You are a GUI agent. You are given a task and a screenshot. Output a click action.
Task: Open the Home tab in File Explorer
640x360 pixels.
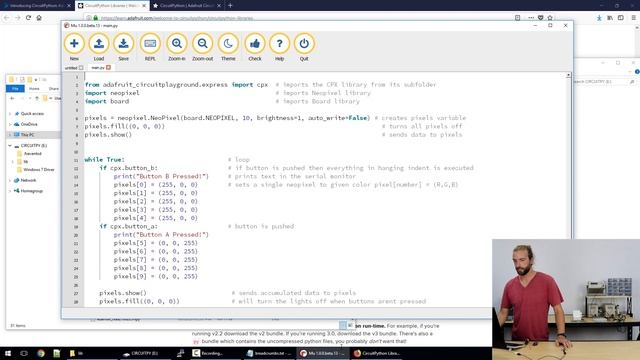click(34, 89)
